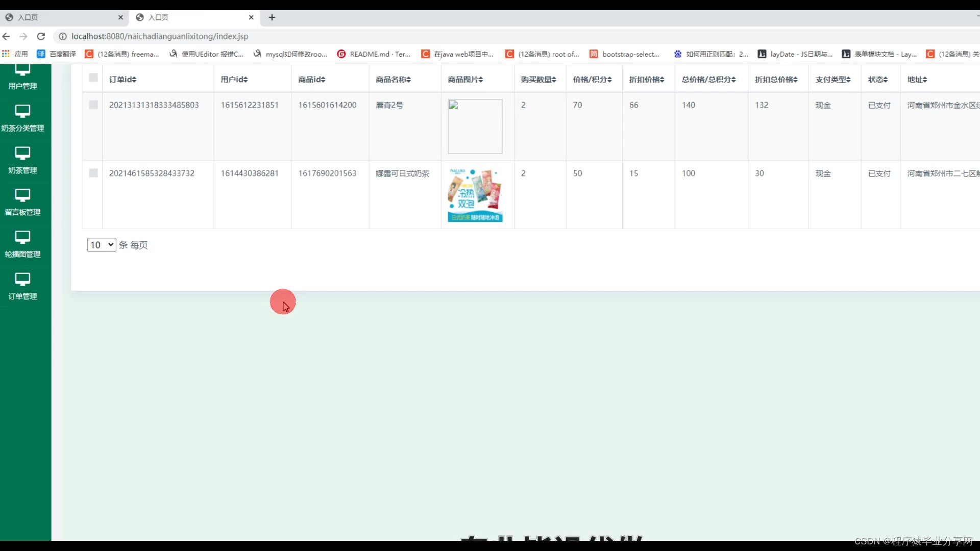Image resolution: width=980 pixels, height=551 pixels.
Task: Check the row for order 2021461585328433732
Action: pos(93,173)
